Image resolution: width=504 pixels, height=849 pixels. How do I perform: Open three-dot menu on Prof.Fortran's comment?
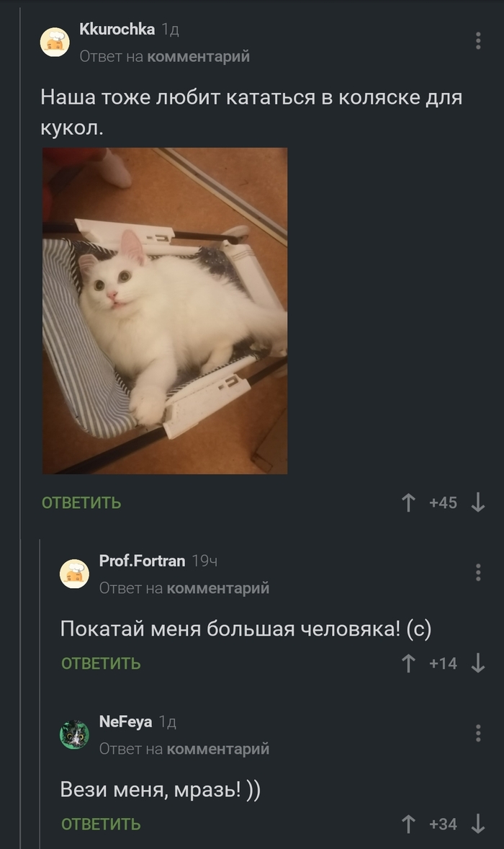point(478,572)
